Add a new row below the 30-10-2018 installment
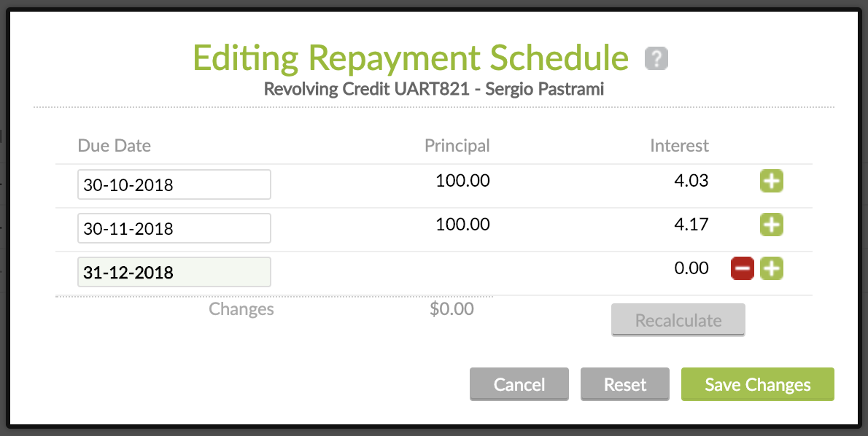868x436 pixels. pyautogui.click(x=772, y=182)
